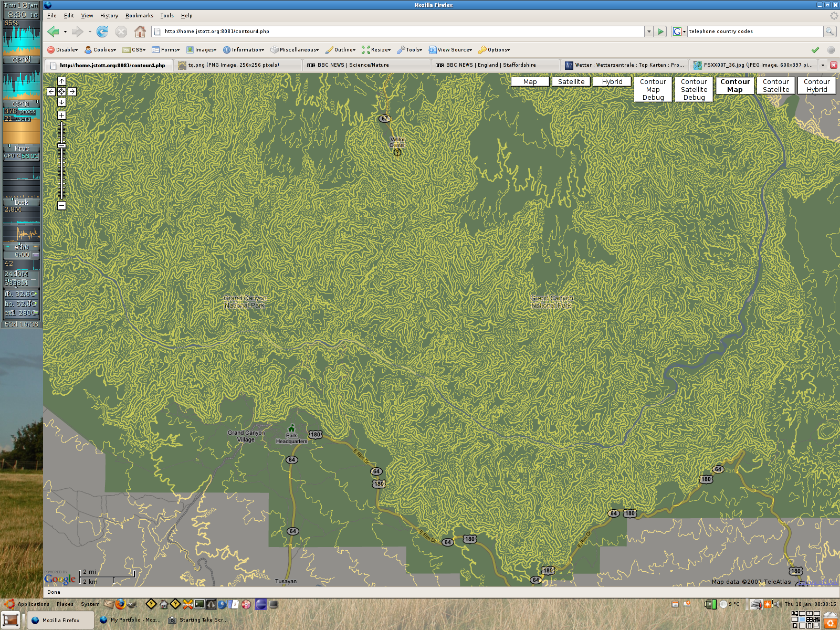Open the Places menu in GNOME panel
This screenshot has width=840, height=630.
(65, 604)
